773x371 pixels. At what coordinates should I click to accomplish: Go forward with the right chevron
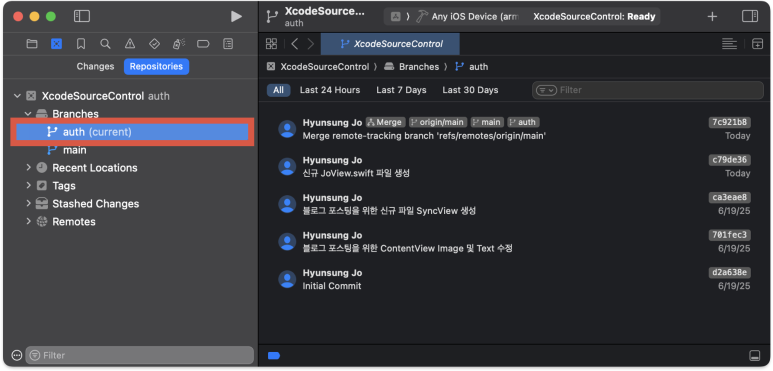(311, 44)
